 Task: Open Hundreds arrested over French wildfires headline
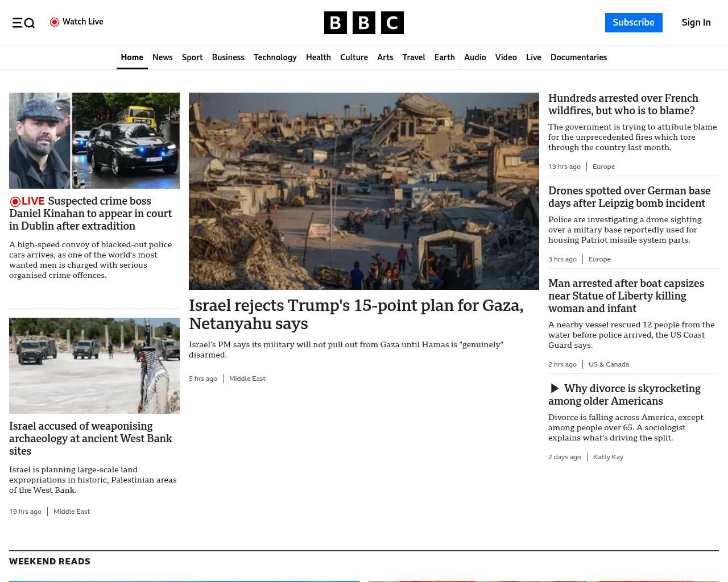(623, 105)
